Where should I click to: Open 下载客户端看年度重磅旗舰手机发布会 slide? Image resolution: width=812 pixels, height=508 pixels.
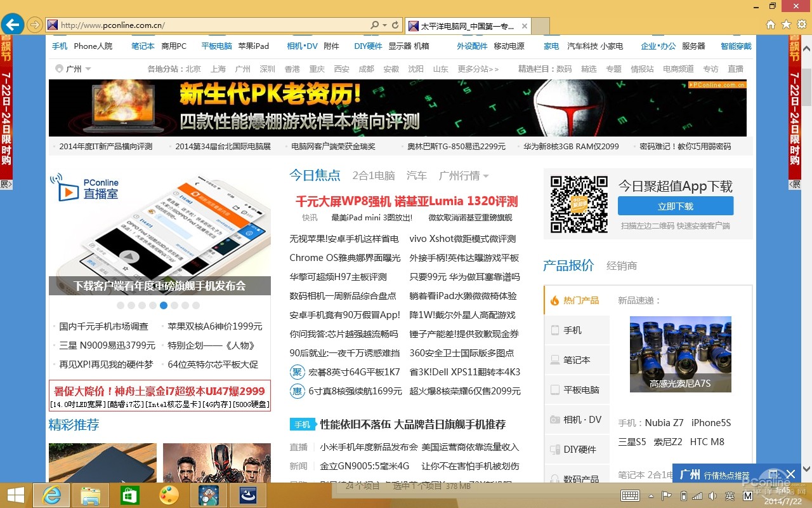click(160, 286)
